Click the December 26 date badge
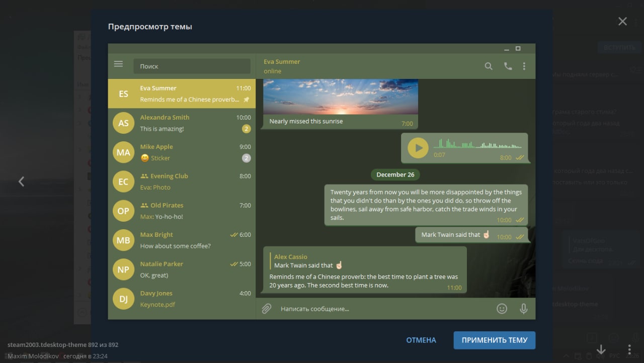The image size is (644, 363). coord(395,174)
